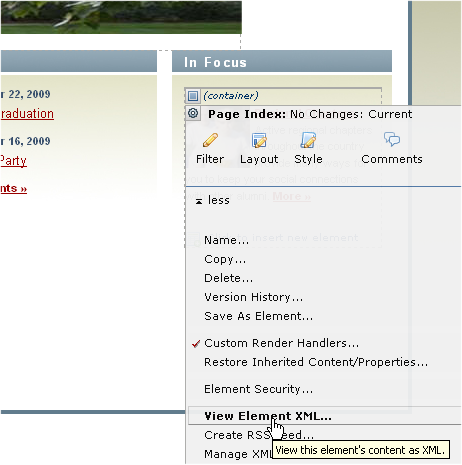Open the Comments speech bubble icon
The image size is (462, 465).
[392, 139]
